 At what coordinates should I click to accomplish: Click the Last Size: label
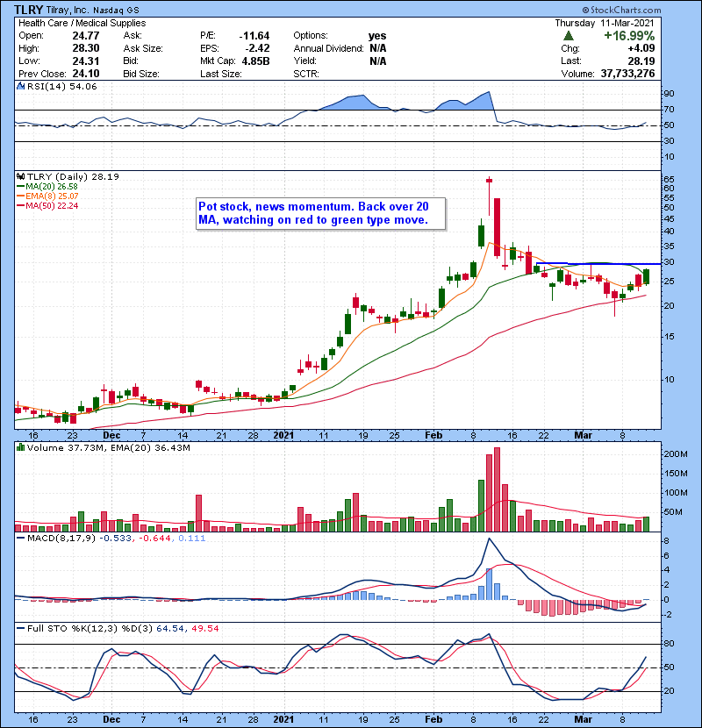click(x=220, y=74)
